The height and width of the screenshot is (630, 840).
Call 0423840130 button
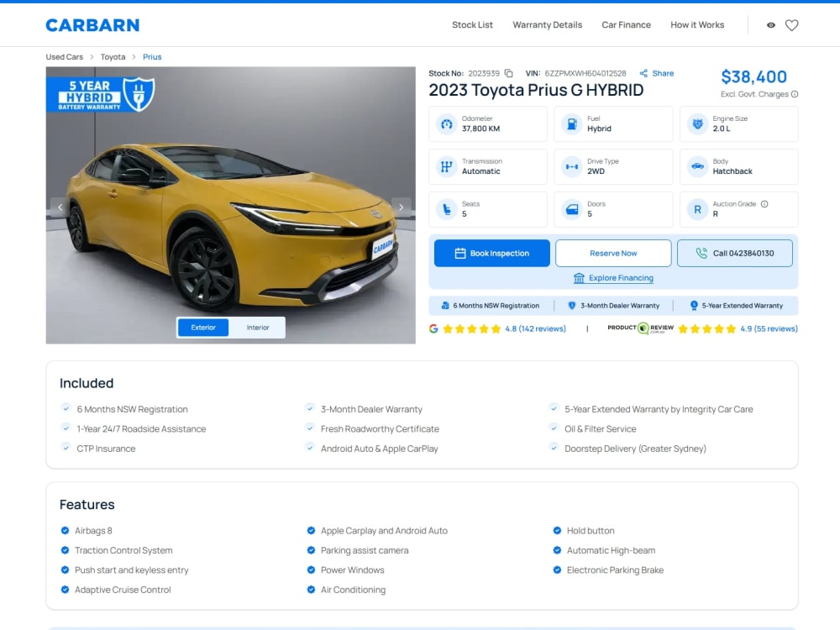pyautogui.click(x=734, y=254)
